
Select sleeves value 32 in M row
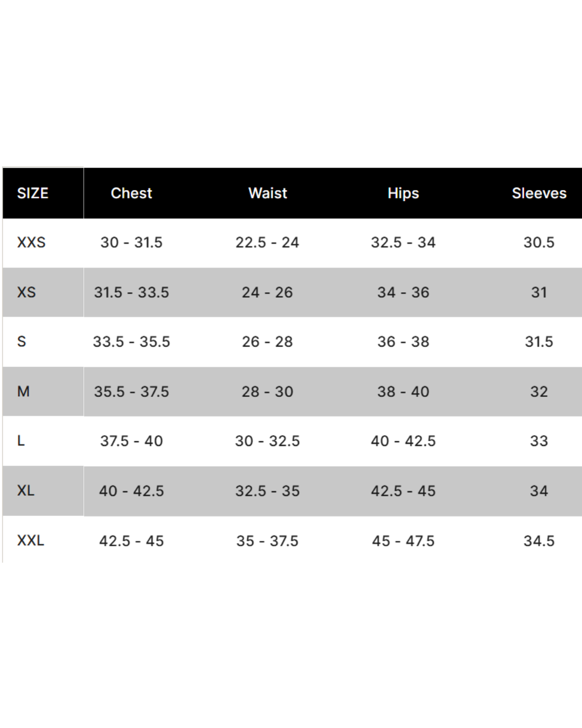coord(539,392)
